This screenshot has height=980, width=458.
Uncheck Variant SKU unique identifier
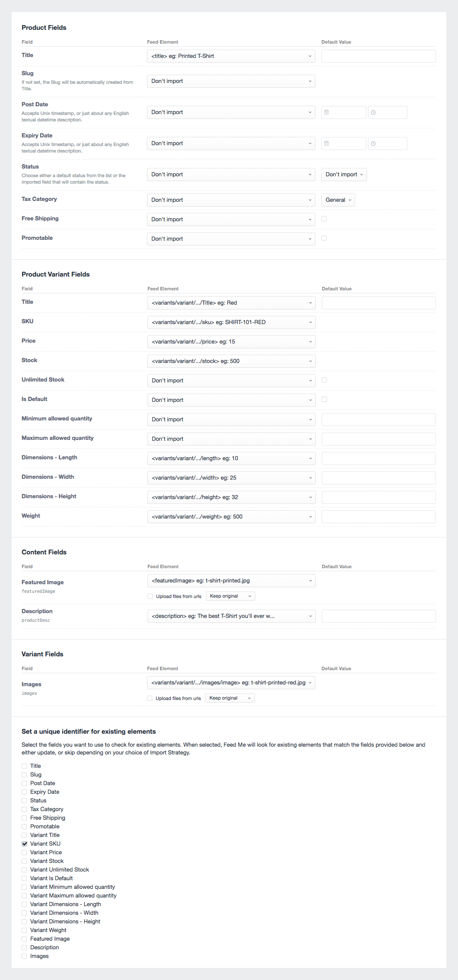24,844
